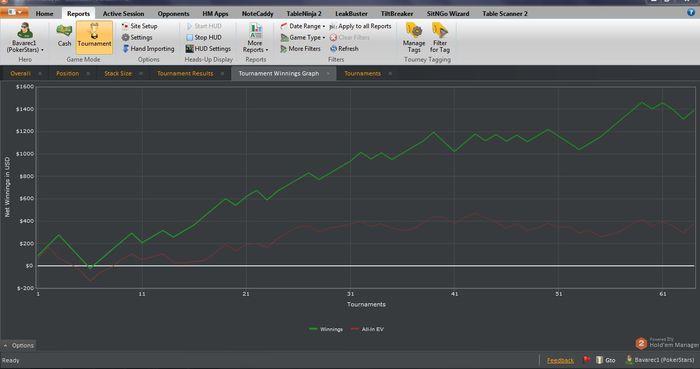The image size is (700, 369).
Task: Open the TableNinja 2 tab
Action: (304, 14)
